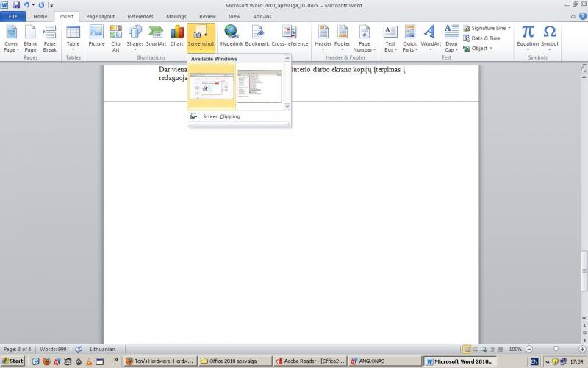Click the Screenshot ribbon button
Viewport: 588px width, 368px height.
201,39
